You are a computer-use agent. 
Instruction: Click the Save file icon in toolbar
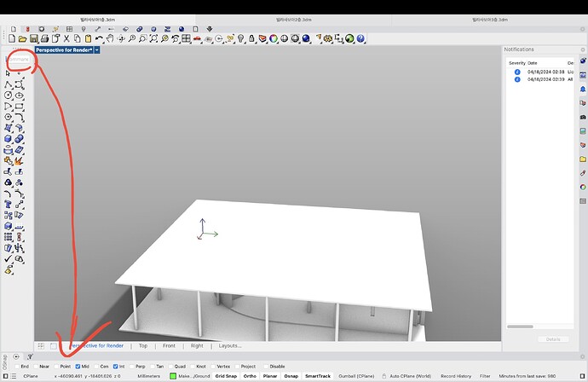pos(33,38)
